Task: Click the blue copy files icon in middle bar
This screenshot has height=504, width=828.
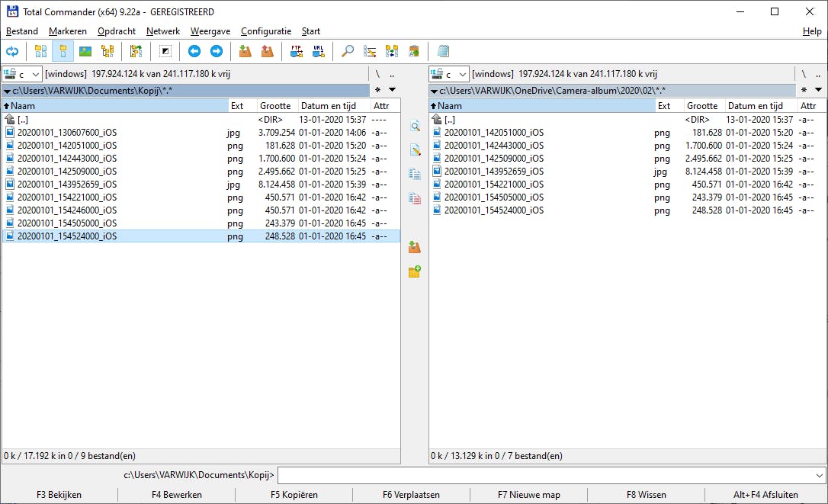Action: tap(415, 174)
